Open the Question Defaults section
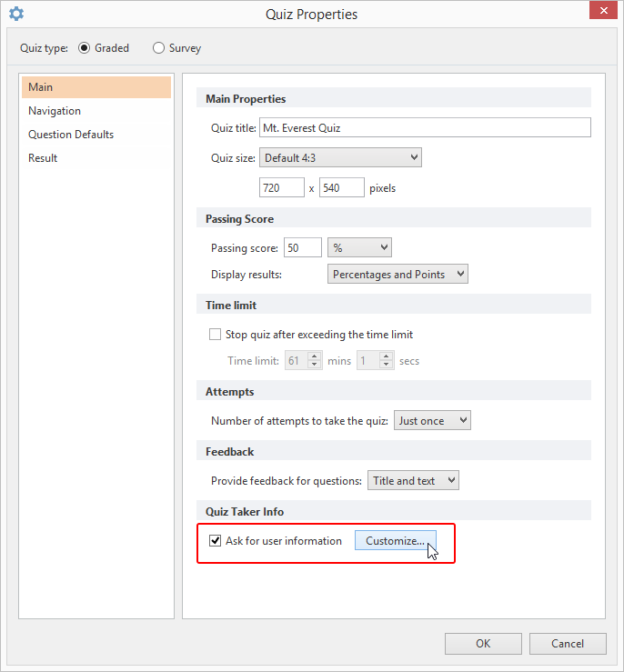 click(x=71, y=135)
